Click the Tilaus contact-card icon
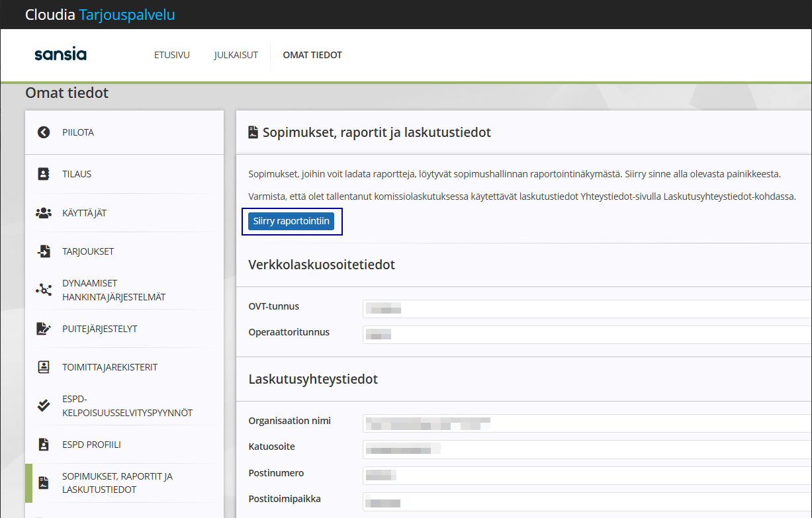 44,174
